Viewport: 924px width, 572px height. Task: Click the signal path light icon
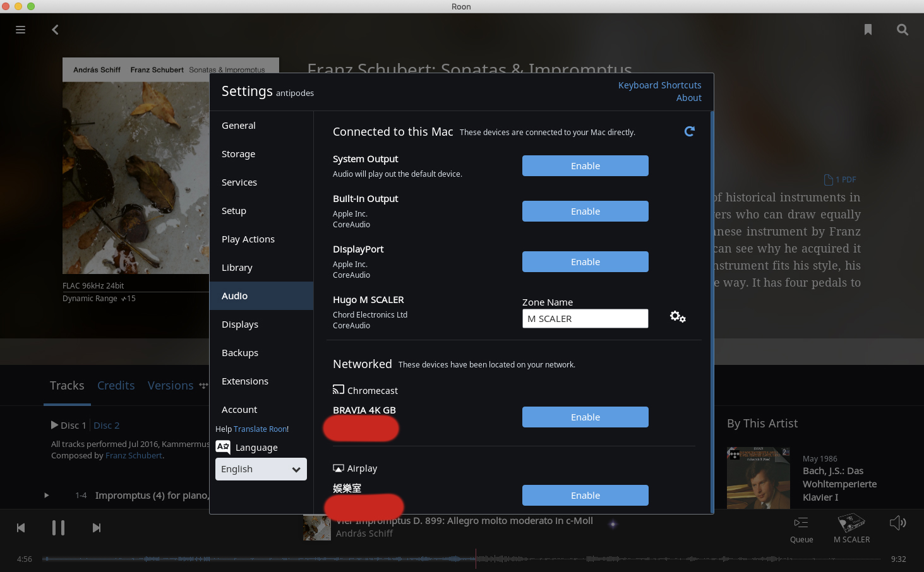click(613, 523)
